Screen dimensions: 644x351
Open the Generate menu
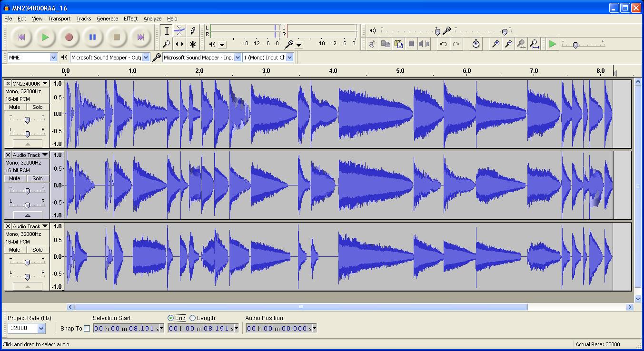coord(108,19)
